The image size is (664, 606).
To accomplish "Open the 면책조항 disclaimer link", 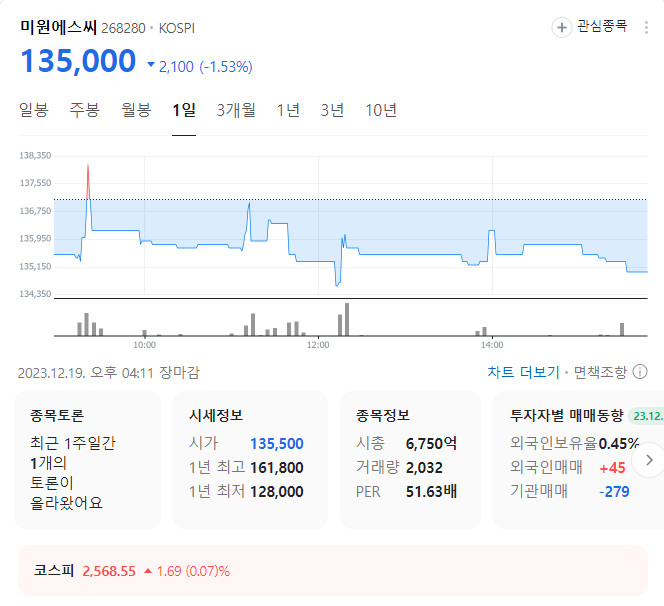I will pos(600,372).
